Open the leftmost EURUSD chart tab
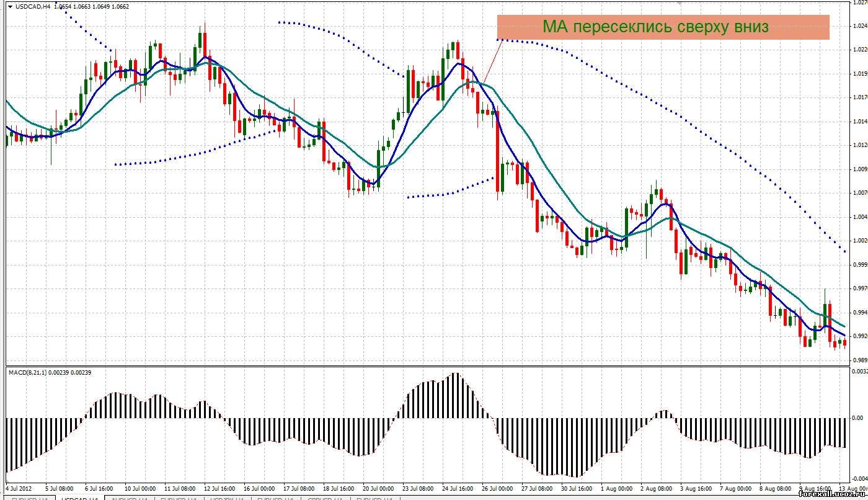The height and width of the screenshot is (500, 868). pyautogui.click(x=30, y=498)
